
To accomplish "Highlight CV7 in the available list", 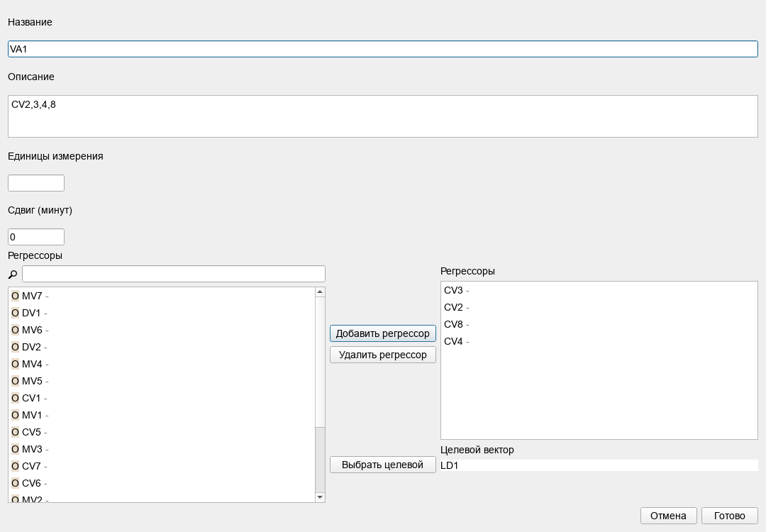I will [x=162, y=467].
